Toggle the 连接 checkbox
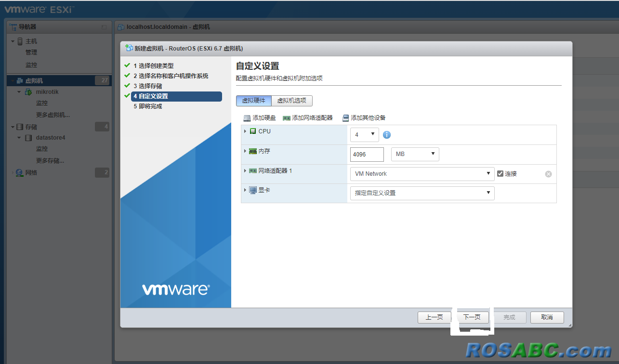 [x=500, y=173]
